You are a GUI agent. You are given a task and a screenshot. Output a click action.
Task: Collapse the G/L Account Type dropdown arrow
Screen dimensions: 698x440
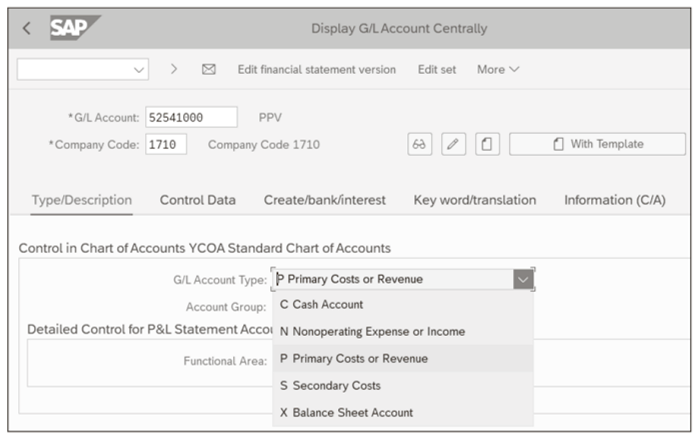pyautogui.click(x=523, y=280)
